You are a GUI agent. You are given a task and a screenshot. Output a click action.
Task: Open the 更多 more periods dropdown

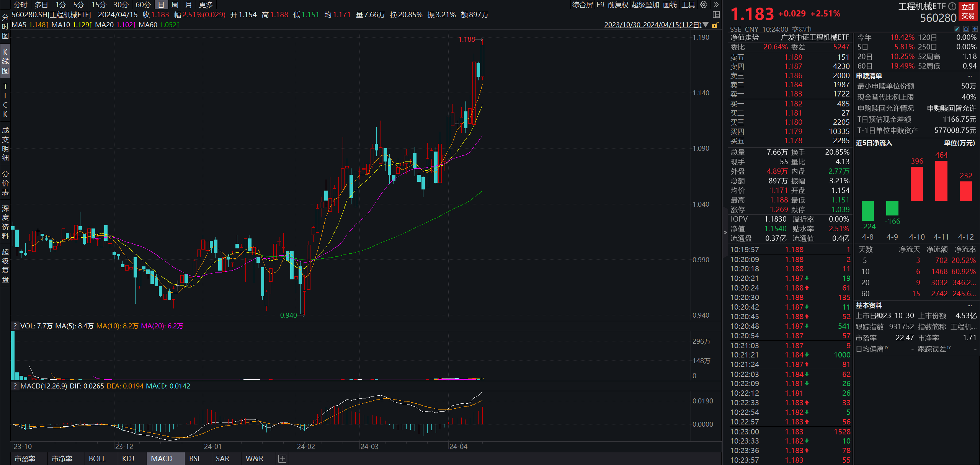point(206,5)
